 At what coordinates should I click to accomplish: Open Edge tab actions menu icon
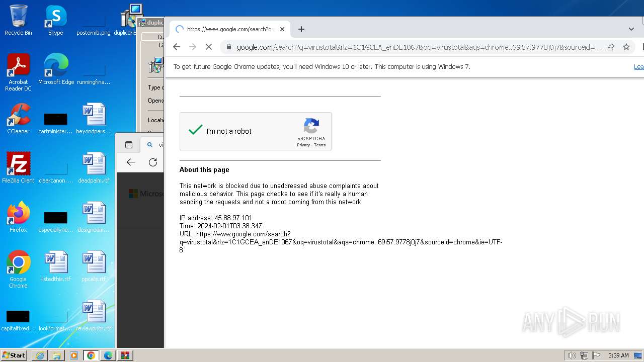click(129, 145)
